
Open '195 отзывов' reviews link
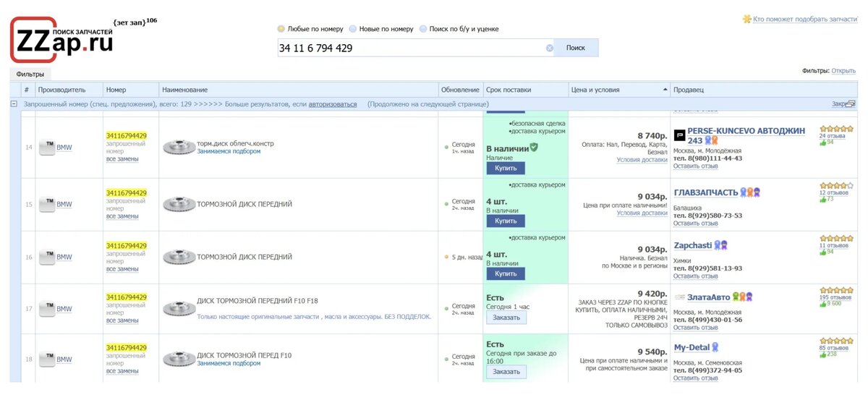tap(837, 297)
